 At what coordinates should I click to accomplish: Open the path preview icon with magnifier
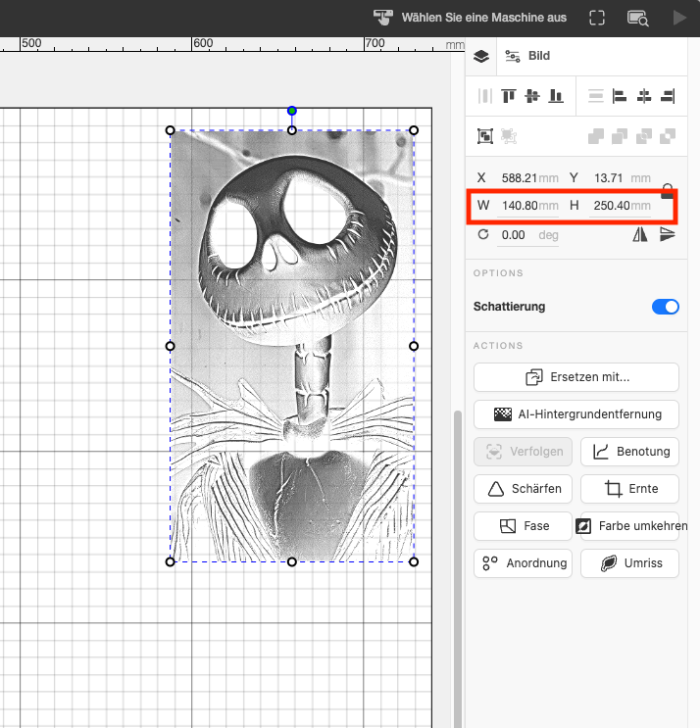638,18
